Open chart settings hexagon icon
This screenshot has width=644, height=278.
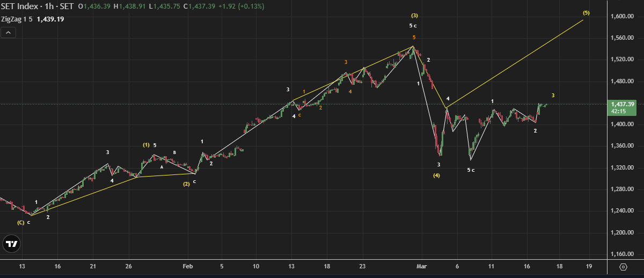(623, 266)
